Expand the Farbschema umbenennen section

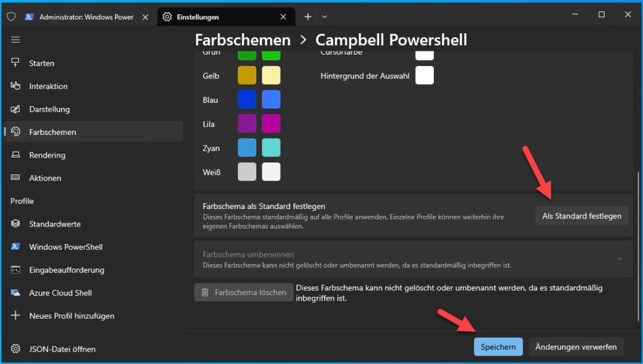pyautogui.click(x=619, y=259)
